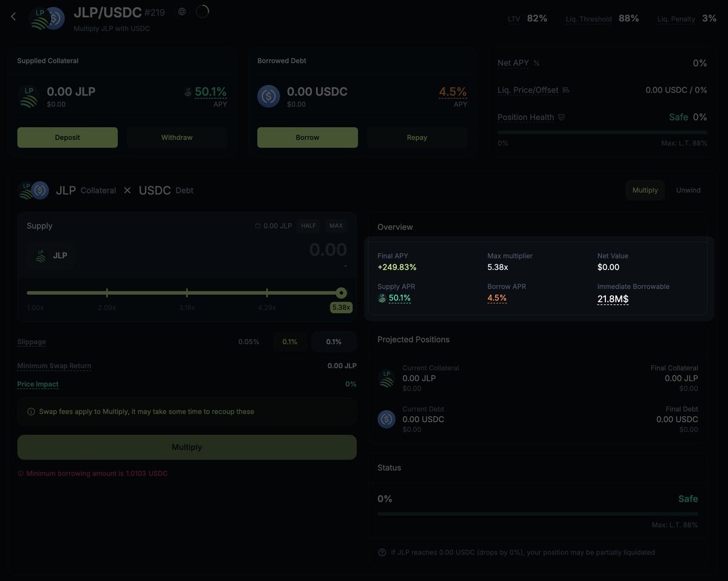The width and height of the screenshot is (728, 581).
Task: Click the JLP icon in Projected Positions
Action: pyautogui.click(x=386, y=378)
